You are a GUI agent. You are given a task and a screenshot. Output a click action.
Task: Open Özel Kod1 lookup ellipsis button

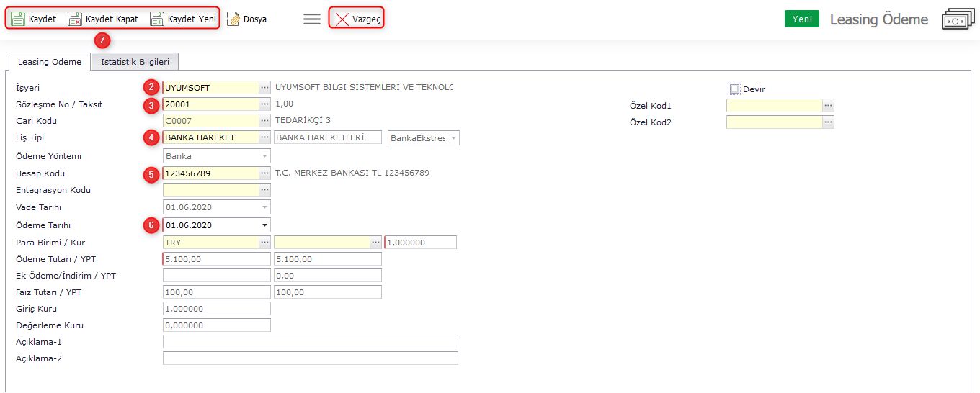[828, 106]
